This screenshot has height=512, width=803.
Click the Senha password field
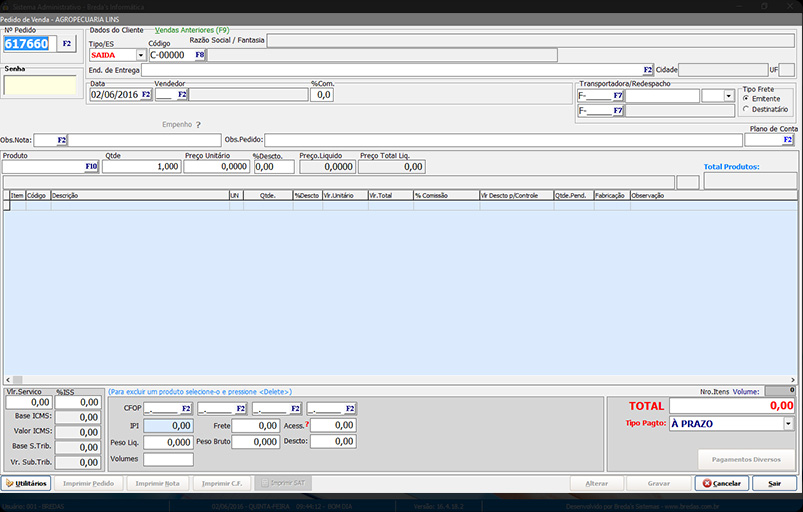40,86
